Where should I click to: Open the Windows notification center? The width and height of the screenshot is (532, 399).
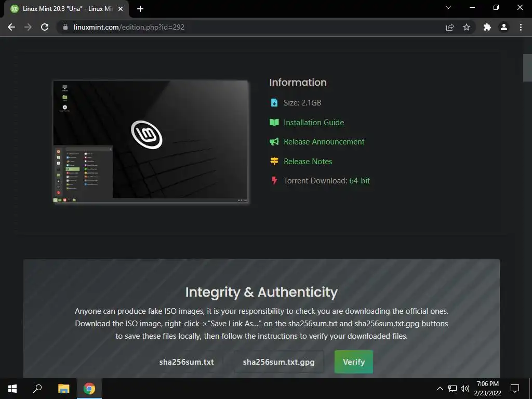[x=515, y=389]
